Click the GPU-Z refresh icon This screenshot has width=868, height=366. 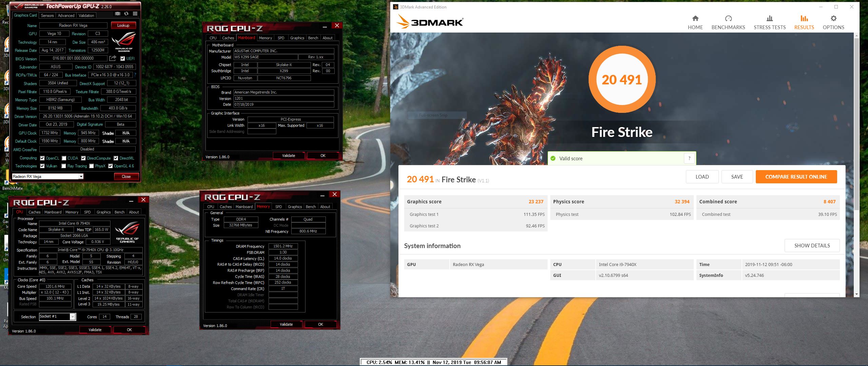pyautogui.click(x=126, y=14)
